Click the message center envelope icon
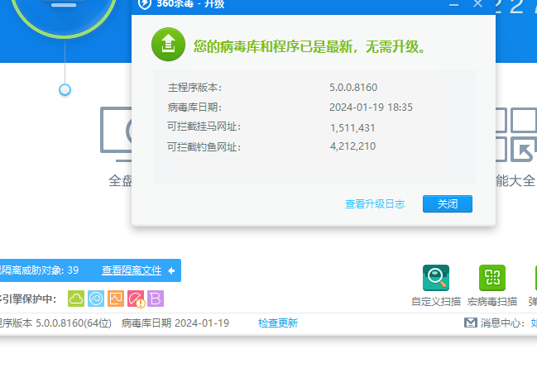 coord(470,323)
